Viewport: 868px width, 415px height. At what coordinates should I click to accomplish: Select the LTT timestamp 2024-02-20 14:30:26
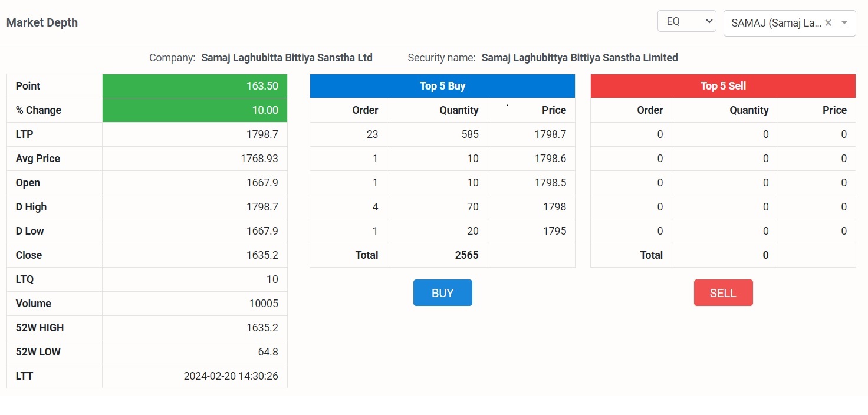[x=231, y=376]
